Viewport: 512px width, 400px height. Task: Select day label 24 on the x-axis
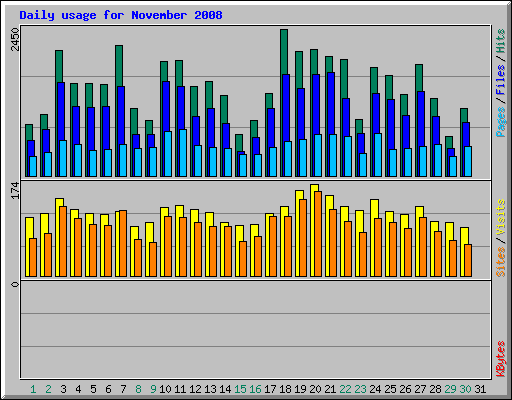coord(375,389)
